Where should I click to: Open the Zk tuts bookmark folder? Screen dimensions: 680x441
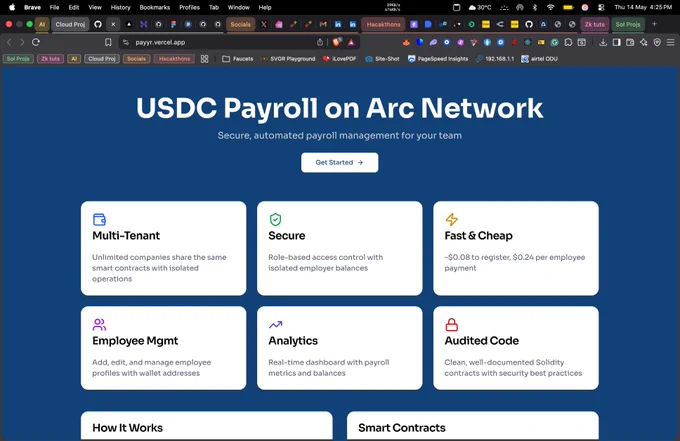point(50,59)
